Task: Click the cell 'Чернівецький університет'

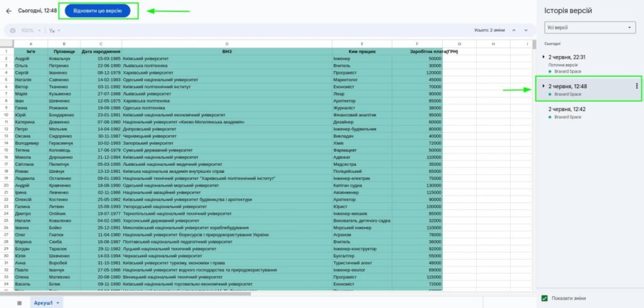Action: pyautogui.click(x=226, y=136)
